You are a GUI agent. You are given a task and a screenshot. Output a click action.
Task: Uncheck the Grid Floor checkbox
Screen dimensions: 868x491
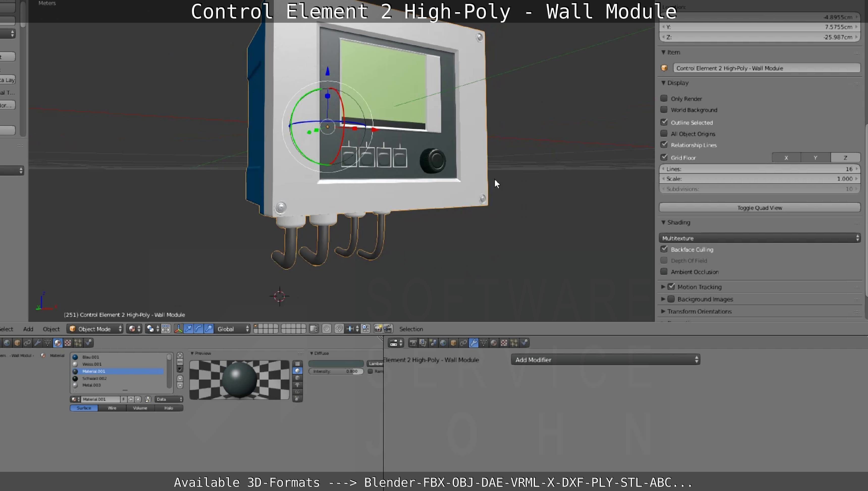point(664,157)
